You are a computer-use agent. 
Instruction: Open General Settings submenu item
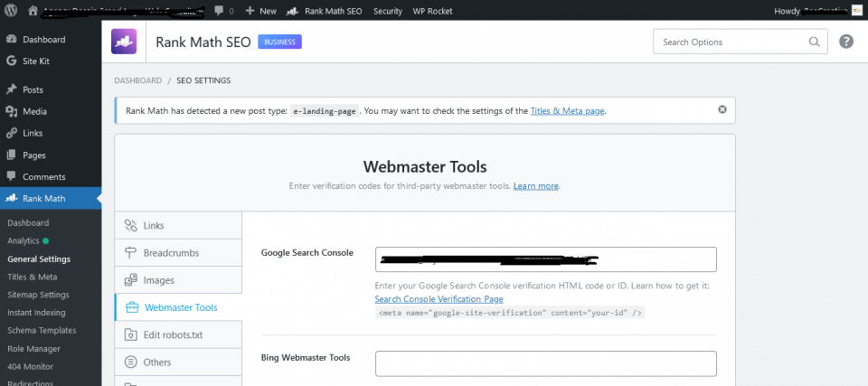coord(39,259)
